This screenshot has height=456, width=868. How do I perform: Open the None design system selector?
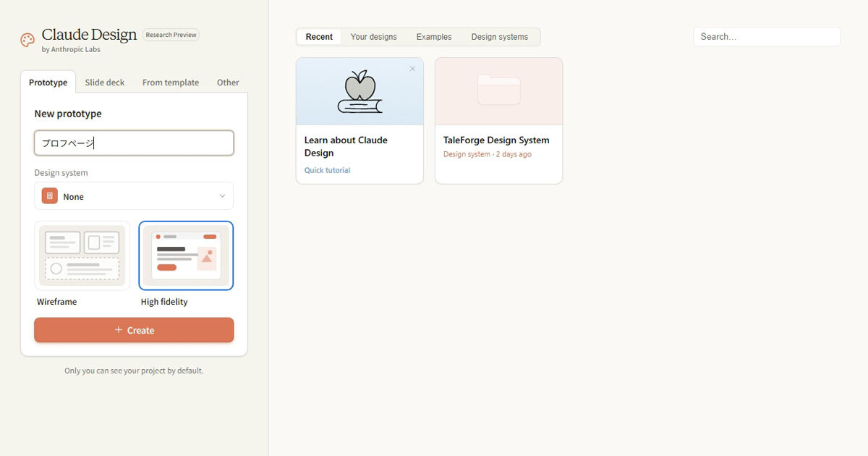click(x=134, y=195)
